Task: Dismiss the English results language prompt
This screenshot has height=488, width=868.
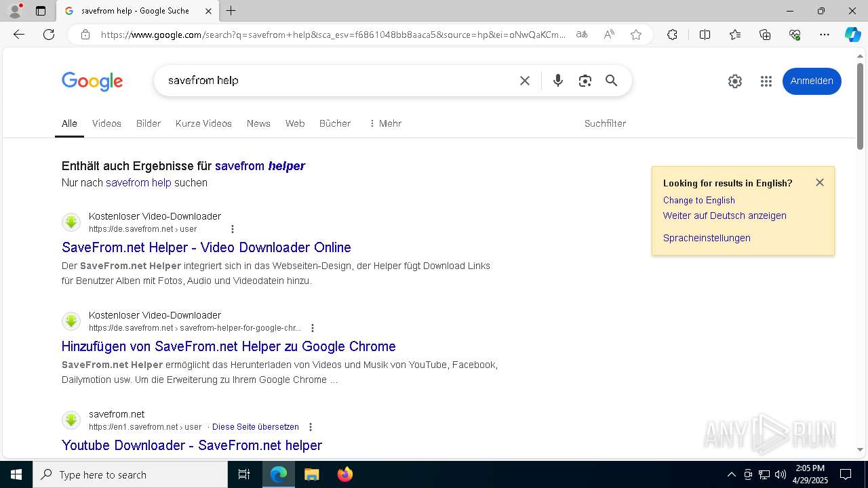Action: 820,182
